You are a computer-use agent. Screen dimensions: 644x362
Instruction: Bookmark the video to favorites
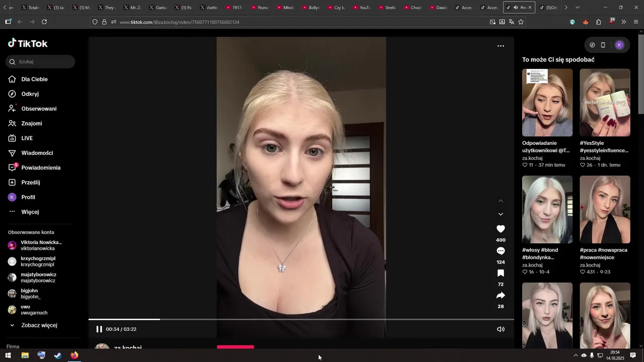501,273
